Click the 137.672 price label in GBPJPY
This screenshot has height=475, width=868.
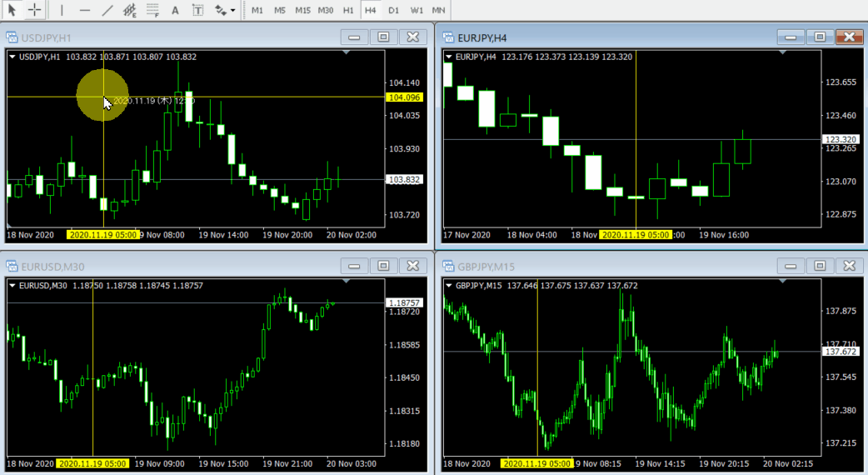(841, 352)
